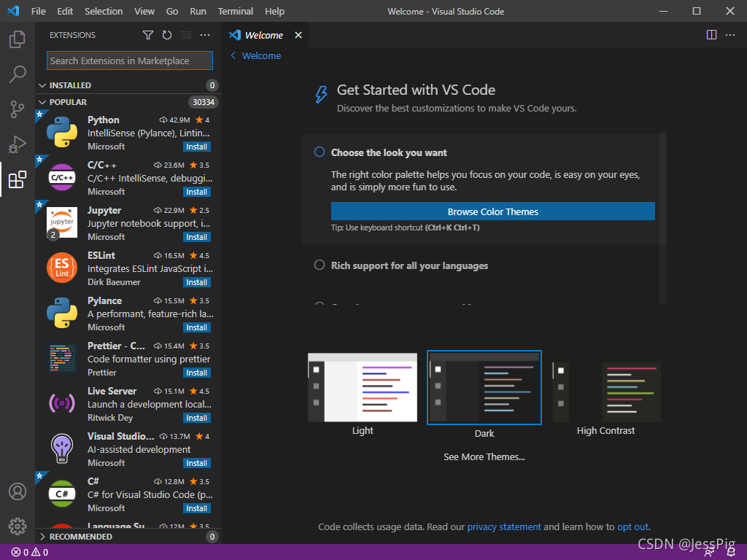Click the ESLint extension icon

[x=62, y=268]
